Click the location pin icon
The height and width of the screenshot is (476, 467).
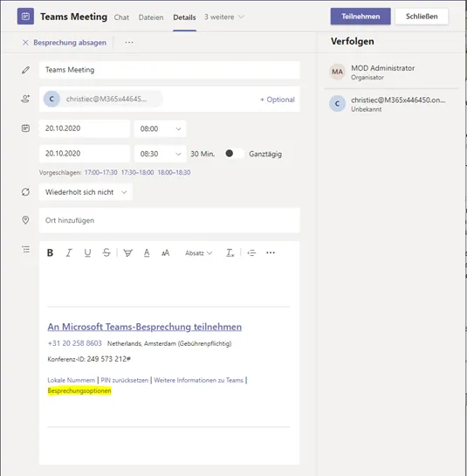(x=26, y=220)
